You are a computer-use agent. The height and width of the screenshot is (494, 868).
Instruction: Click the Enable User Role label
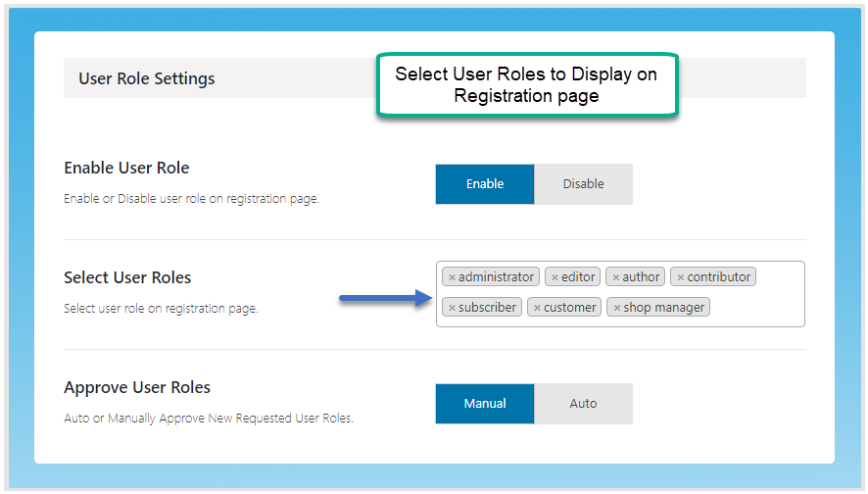coord(126,168)
